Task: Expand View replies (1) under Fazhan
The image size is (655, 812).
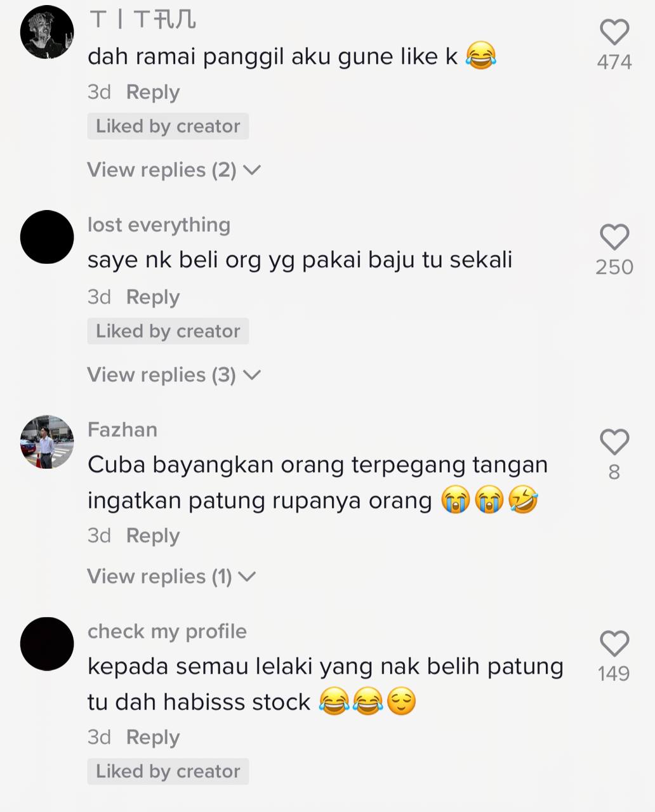Action: (x=171, y=577)
